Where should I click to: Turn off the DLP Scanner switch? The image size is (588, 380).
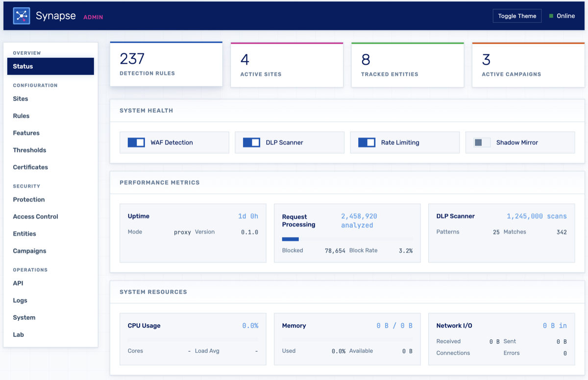251,142
